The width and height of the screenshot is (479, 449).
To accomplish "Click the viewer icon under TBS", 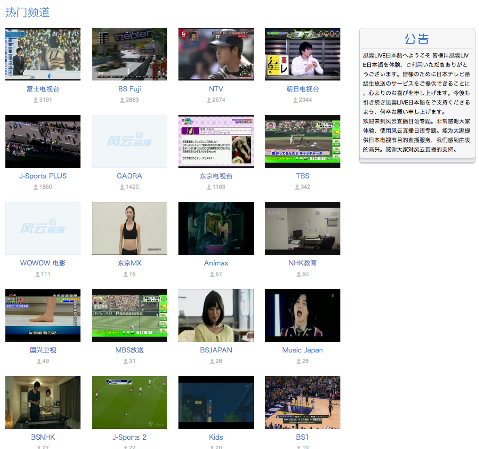I will click(297, 187).
